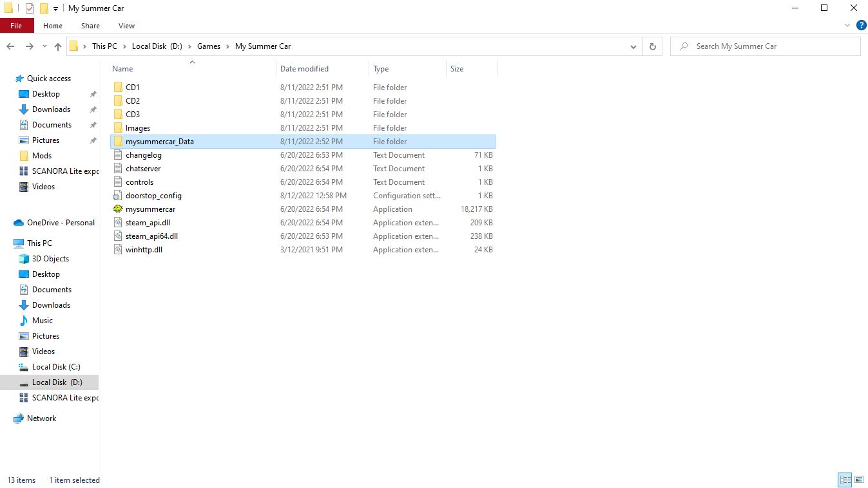The image size is (868, 488).
Task: Click the New Folder icon in Quick Access Toolbar
Action: pos(43,8)
